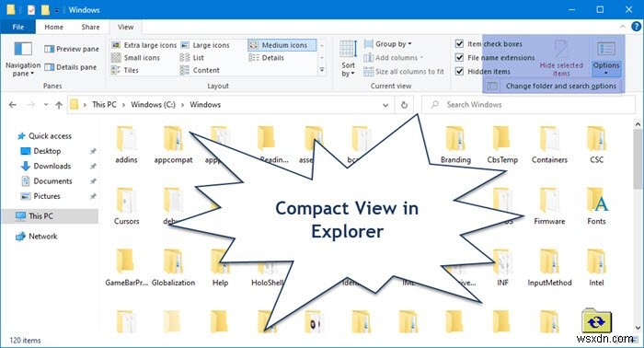The image size is (644, 348).
Task: Switch layout to Extra large icons
Action: coord(144,45)
